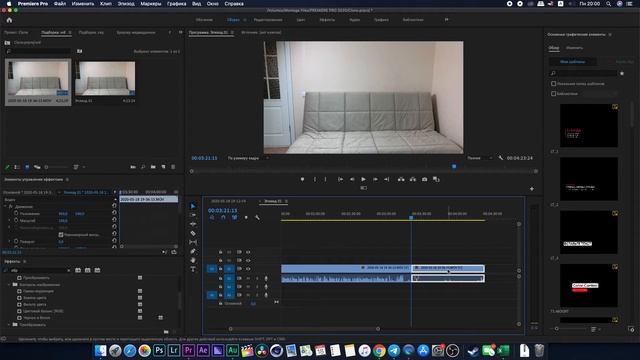Image resolution: width=640 pixels, height=360 pixels.
Task: Switch Project panel to list view
Action: pos(17,167)
